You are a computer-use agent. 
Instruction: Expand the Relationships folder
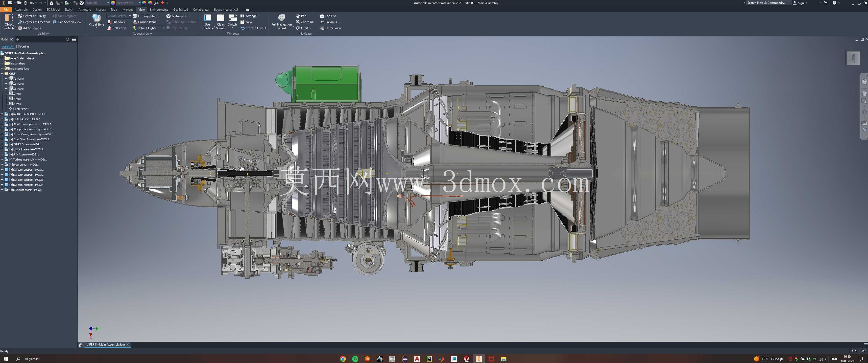pos(2,63)
